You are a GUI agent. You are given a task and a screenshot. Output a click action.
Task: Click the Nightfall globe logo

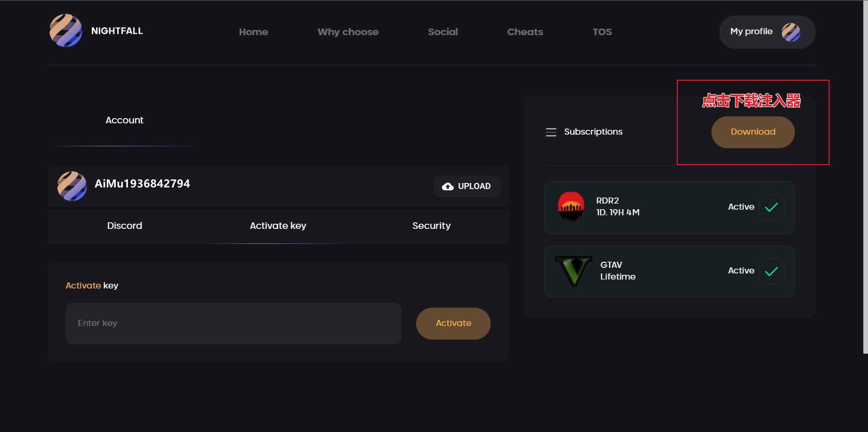pyautogui.click(x=66, y=30)
